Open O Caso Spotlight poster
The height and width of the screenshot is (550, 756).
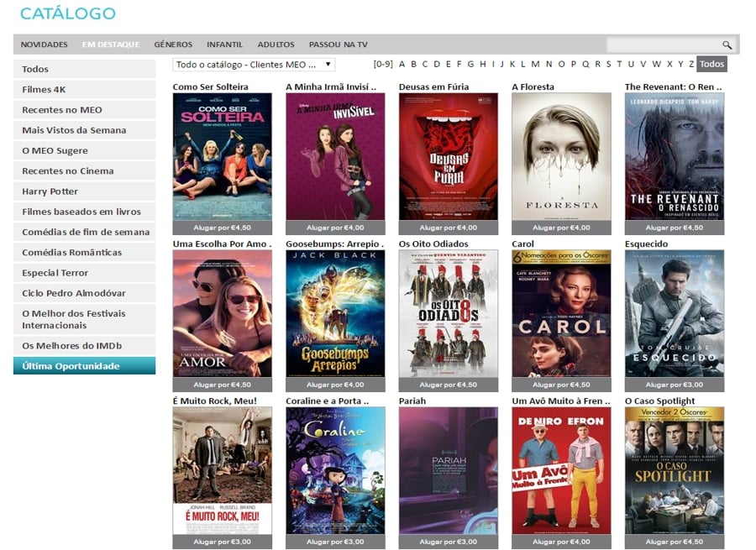tap(675, 471)
